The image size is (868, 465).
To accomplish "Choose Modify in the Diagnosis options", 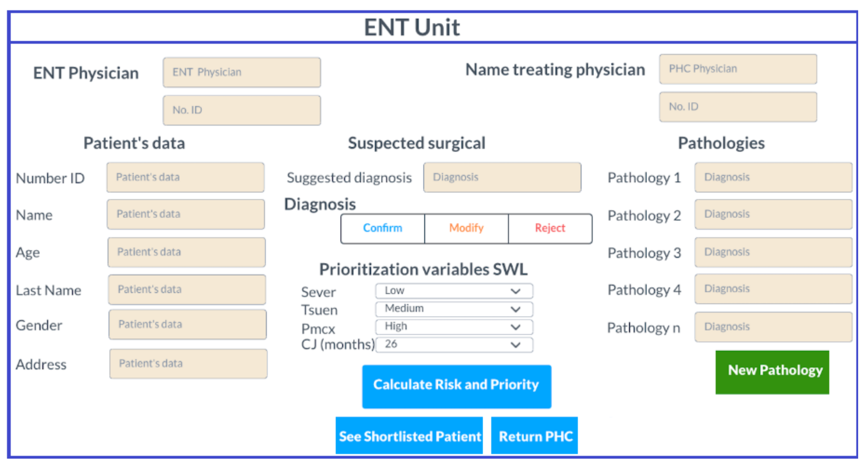I will point(466,228).
